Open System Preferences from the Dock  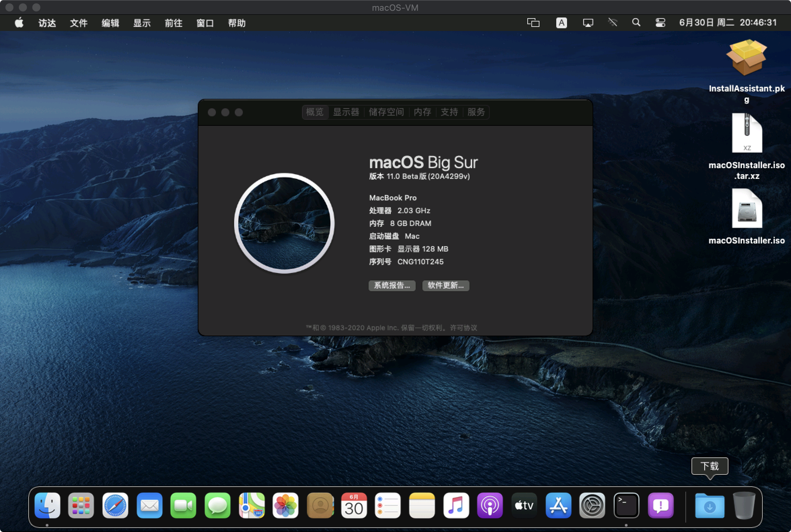[x=593, y=505]
